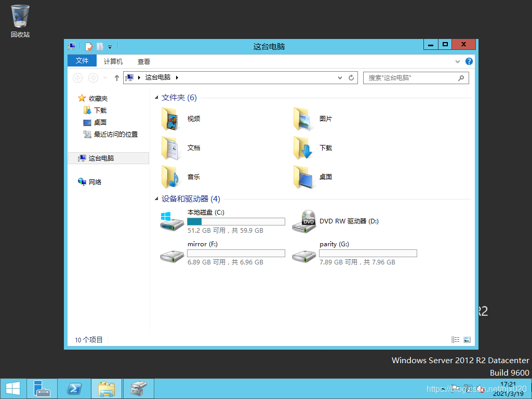Select the 桌面 folder icon in 文件夹
The width and height of the screenshot is (532, 399).
[302, 177]
